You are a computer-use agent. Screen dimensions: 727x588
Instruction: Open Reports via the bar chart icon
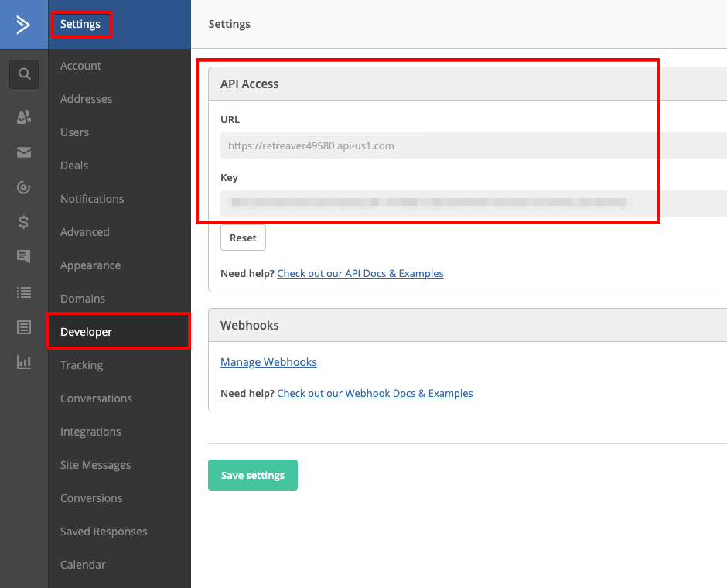point(24,362)
